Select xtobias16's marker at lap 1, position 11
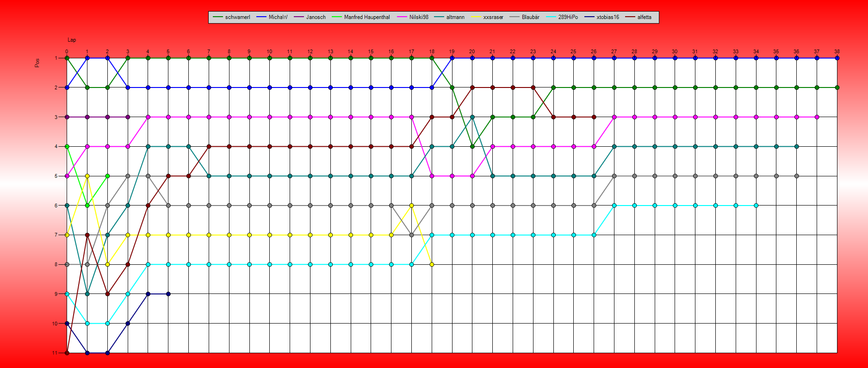This screenshot has height=368, width=868. (x=87, y=353)
